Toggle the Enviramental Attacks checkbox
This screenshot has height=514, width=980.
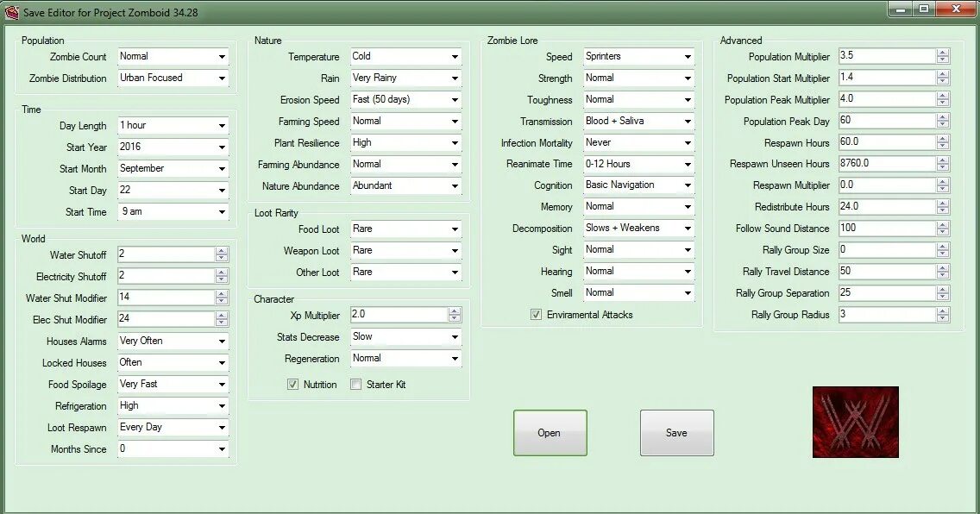click(x=537, y=315)
